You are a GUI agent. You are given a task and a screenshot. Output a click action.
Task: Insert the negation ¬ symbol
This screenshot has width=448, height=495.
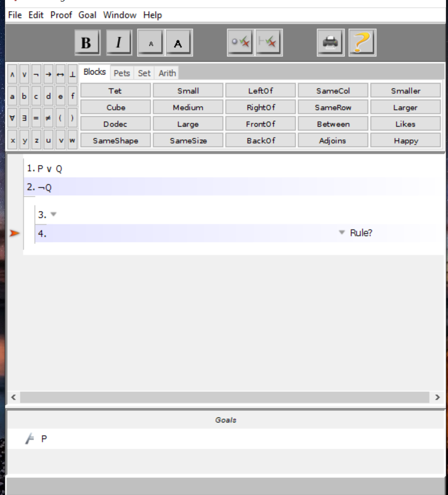point(36,74)
